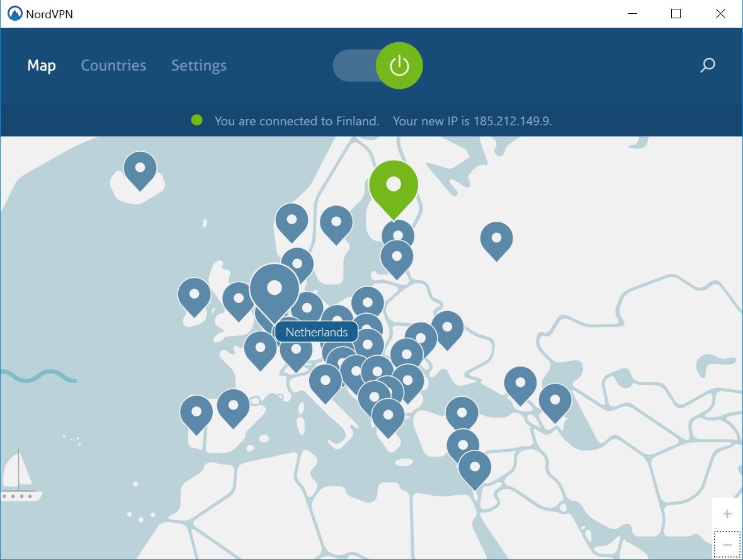Select the Iceland server pin
The width and height of the screenshot is (743, 560).
pos(140,171)
